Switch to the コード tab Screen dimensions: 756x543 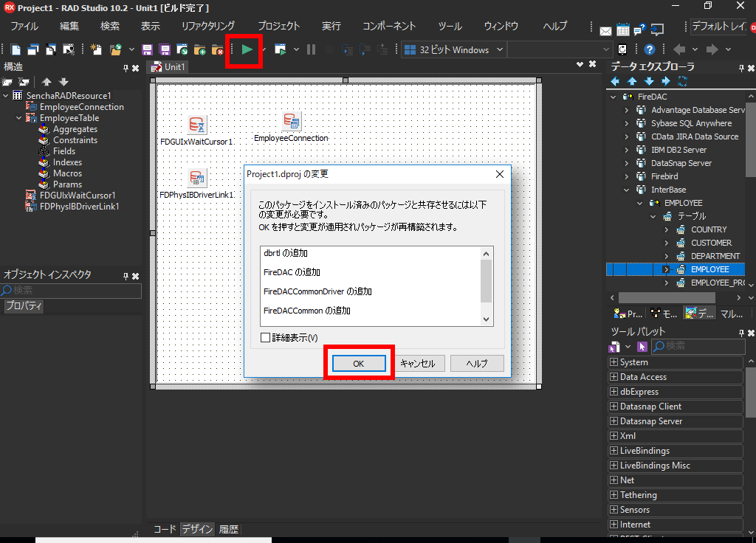click(x=165, y=529)
